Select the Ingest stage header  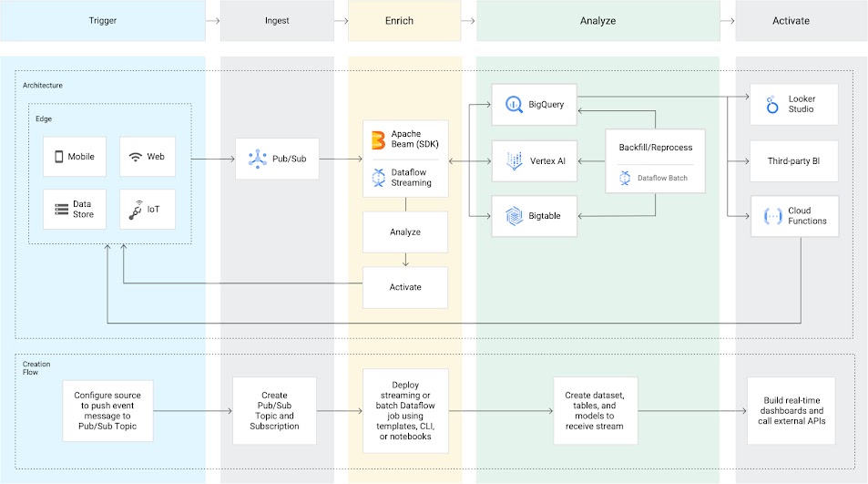tap(277, 20)
